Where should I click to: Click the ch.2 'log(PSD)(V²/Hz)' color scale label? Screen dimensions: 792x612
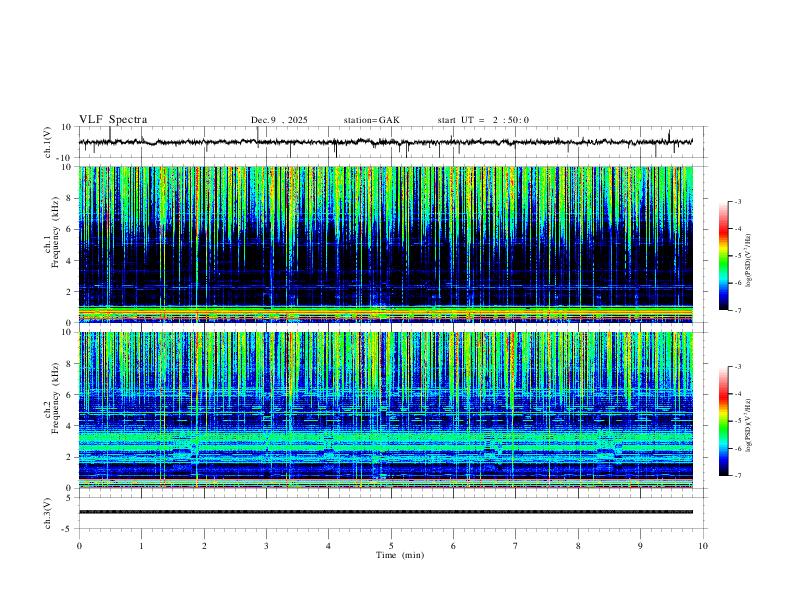749,425
